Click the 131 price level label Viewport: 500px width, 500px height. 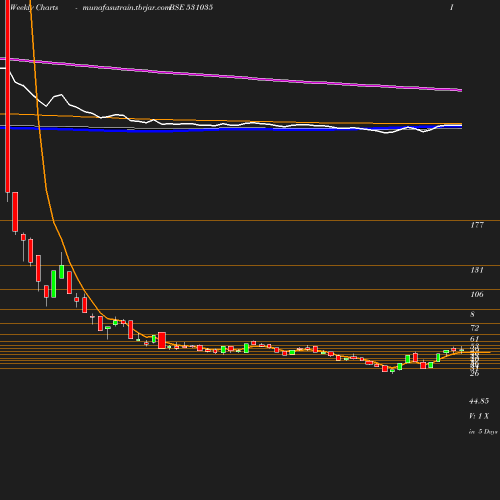pos(477,270)
